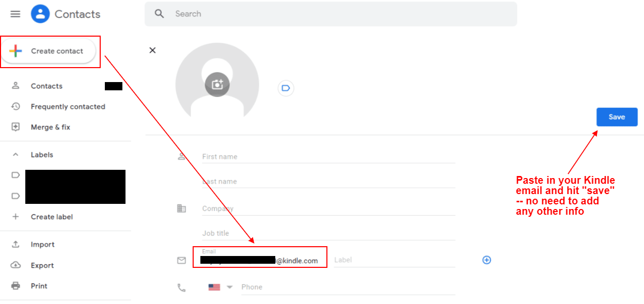Open the country flag phone code dropdown
The height and width of the screenshot is (304, 644).
[x=221, y=287]
